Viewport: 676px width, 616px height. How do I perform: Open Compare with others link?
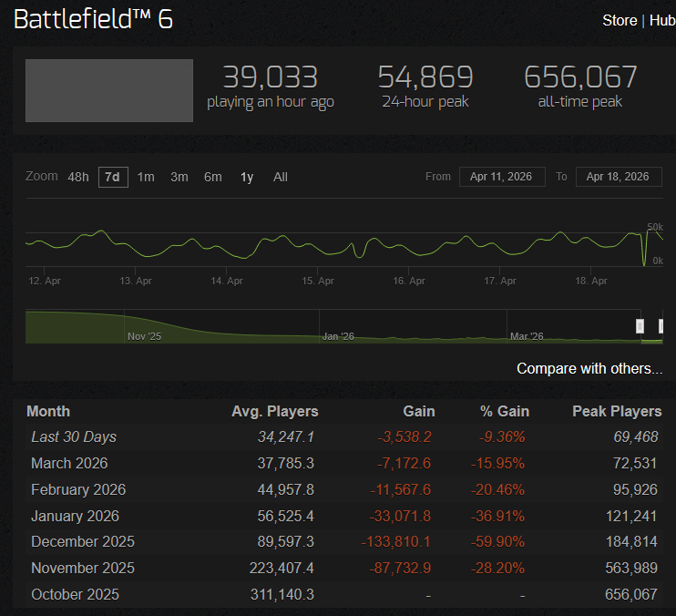tap(589, 368)
